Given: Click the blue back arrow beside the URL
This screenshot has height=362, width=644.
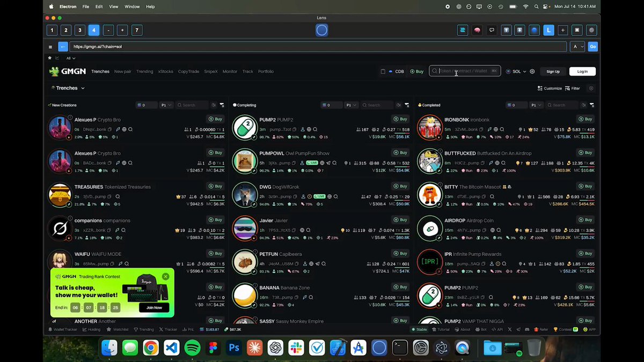Looking at the screenshot, I should pyautogui.click(x=63, y=47).
